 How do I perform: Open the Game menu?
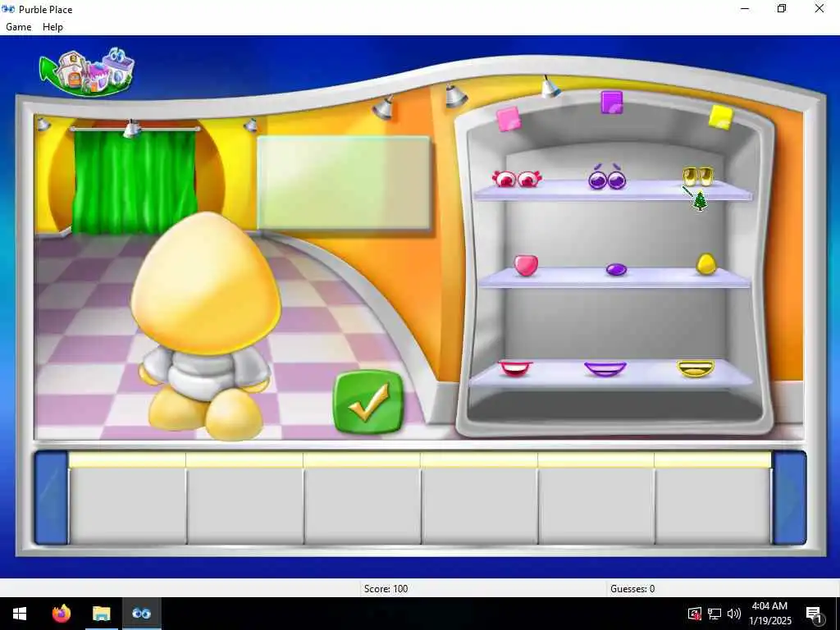coord(18,27)
